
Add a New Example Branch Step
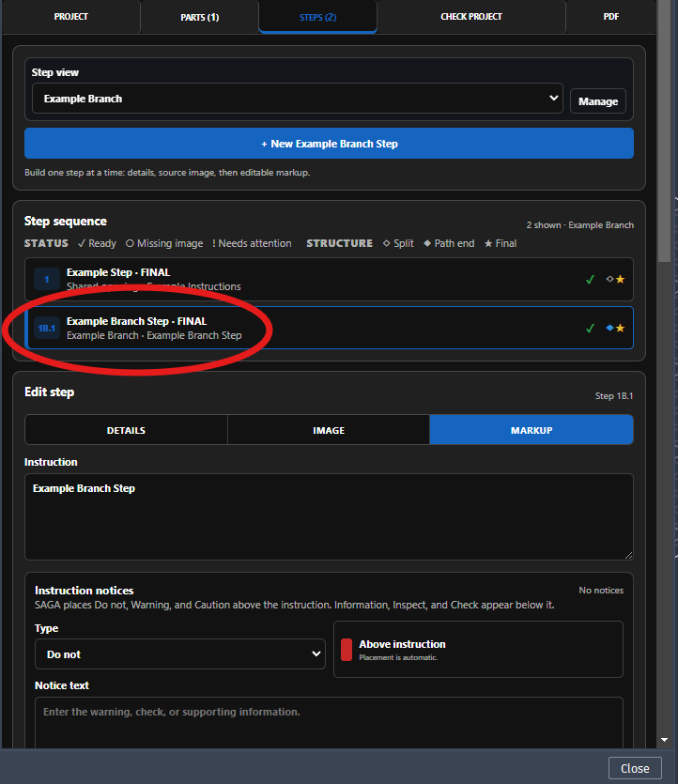(x=329, y=144)
